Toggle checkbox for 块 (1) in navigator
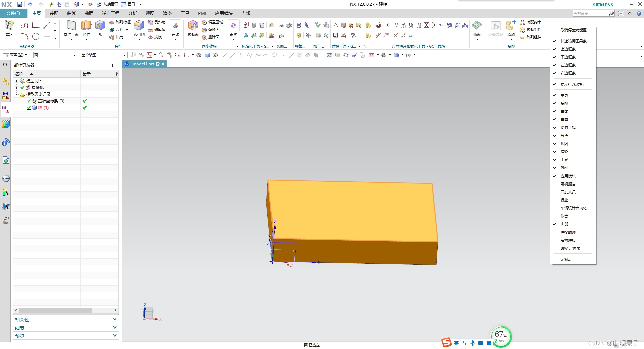This screenshot has height=349, width=644. pyautogui.click(x=29, y=108)
